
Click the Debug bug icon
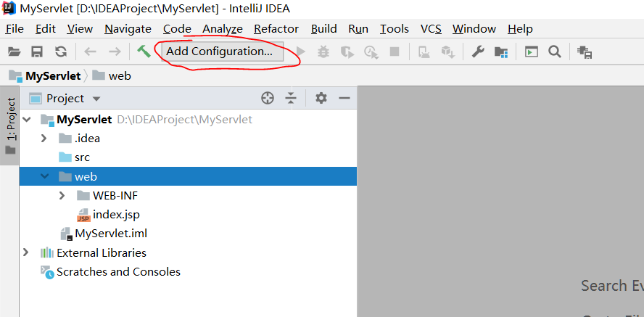pos(323,52)
